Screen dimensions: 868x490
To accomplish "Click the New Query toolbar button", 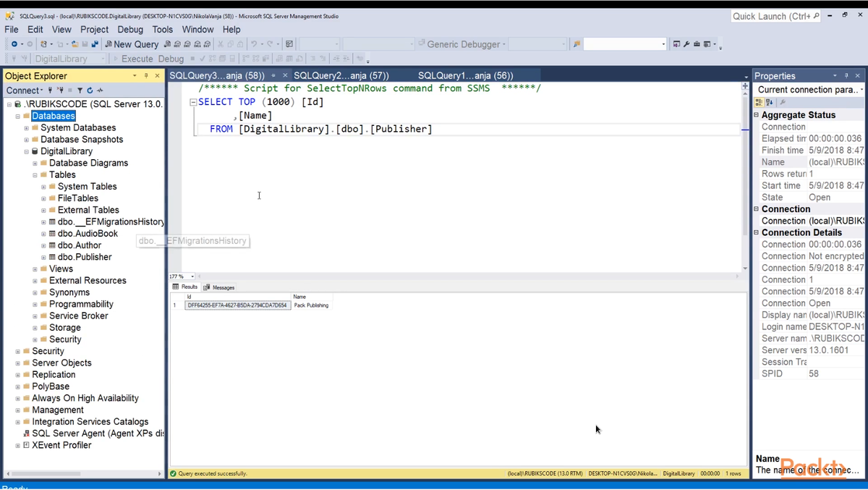I will click(x=132, y=44).
